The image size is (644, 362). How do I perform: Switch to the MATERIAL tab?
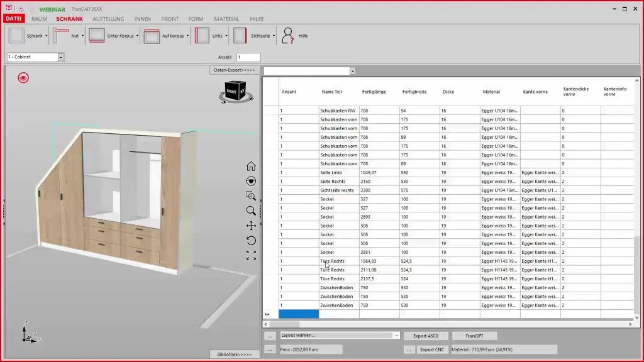226,19
